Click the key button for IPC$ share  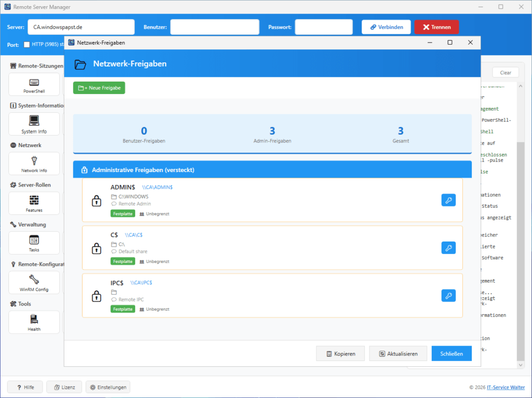pyautogui.click(x=448, y=296)
